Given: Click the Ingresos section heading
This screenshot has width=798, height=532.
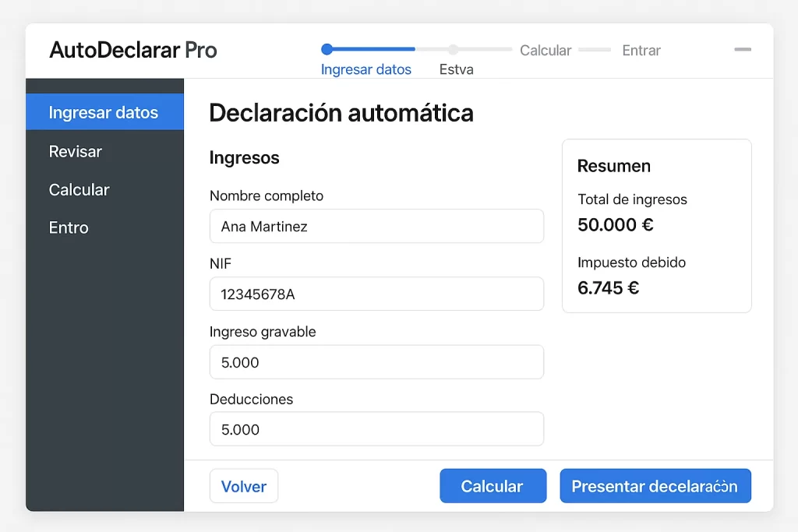Looking at the screenshot, I should 244,157.
